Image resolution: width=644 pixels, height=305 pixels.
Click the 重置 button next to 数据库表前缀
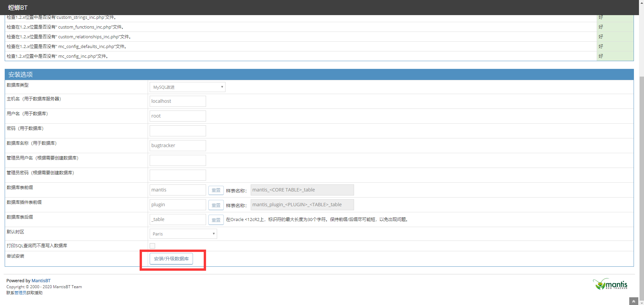tap(216, 190)
